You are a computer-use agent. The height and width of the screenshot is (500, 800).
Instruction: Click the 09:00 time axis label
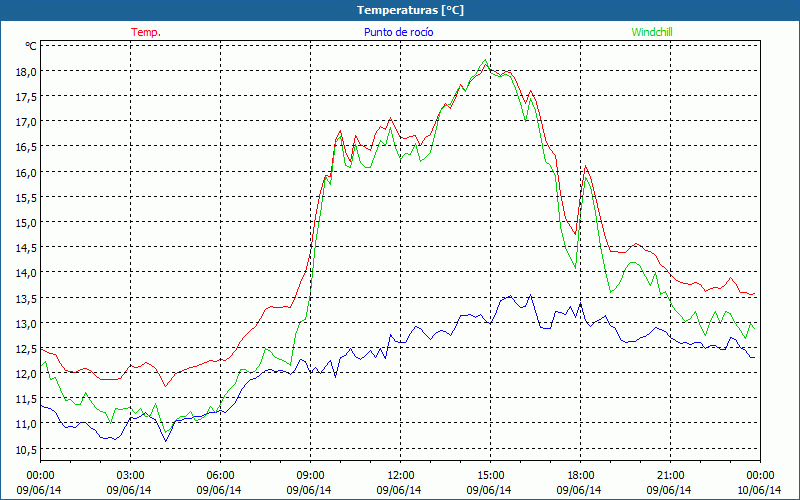click(311, 476)
